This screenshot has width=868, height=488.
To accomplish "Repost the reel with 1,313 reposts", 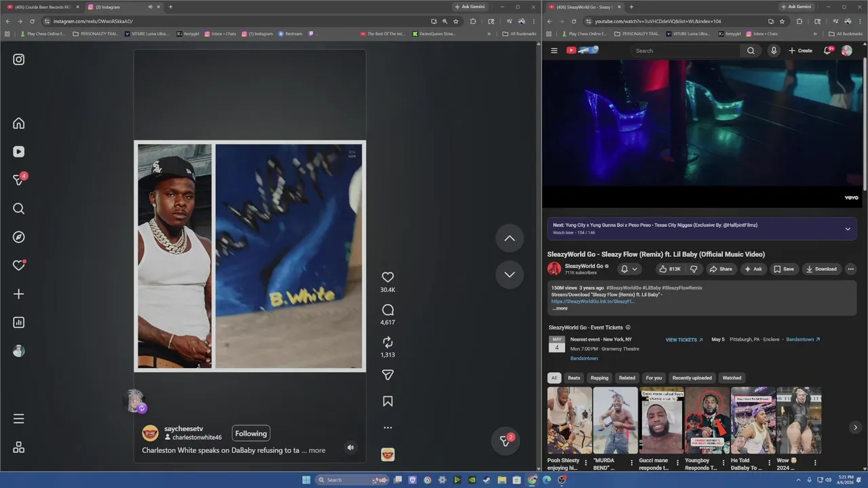I will 388,342.
